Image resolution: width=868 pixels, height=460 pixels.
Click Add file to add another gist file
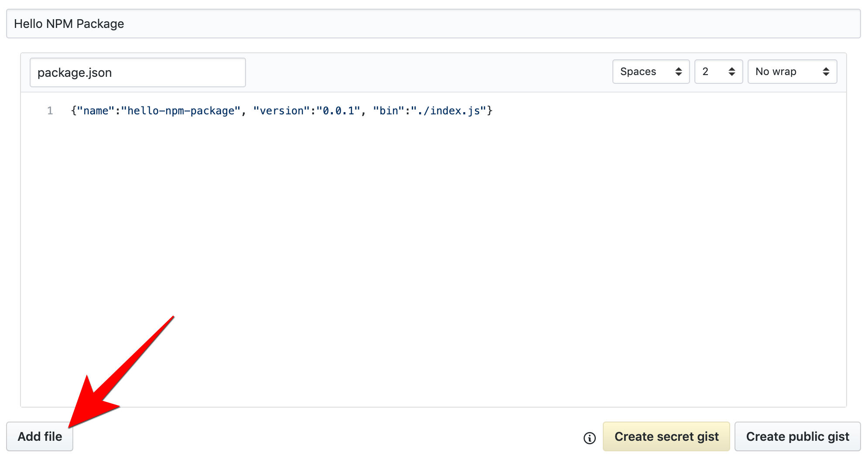[x=39, y=436]
